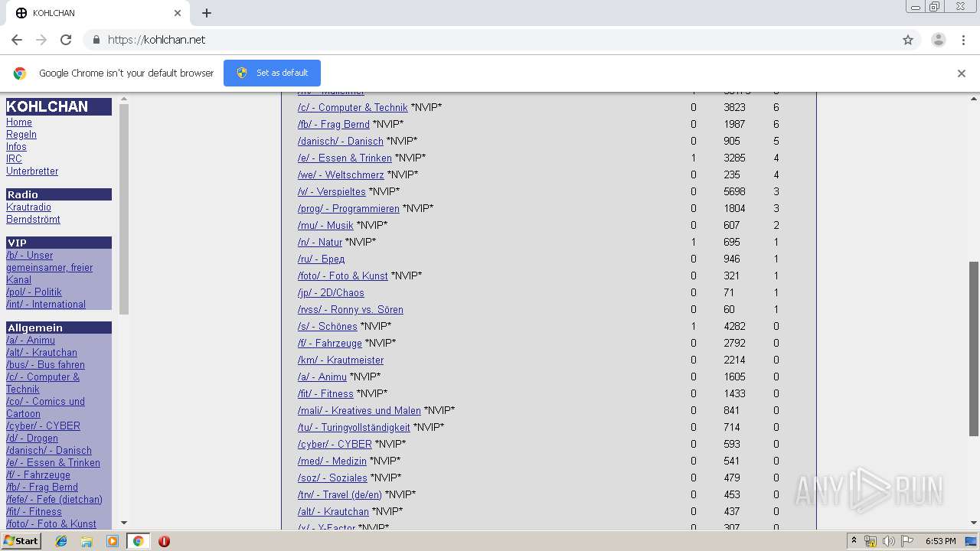Launch Internet Explorer from taskbar
The width and height of the screenshot is (980, 551).
[x=61, y=541]
